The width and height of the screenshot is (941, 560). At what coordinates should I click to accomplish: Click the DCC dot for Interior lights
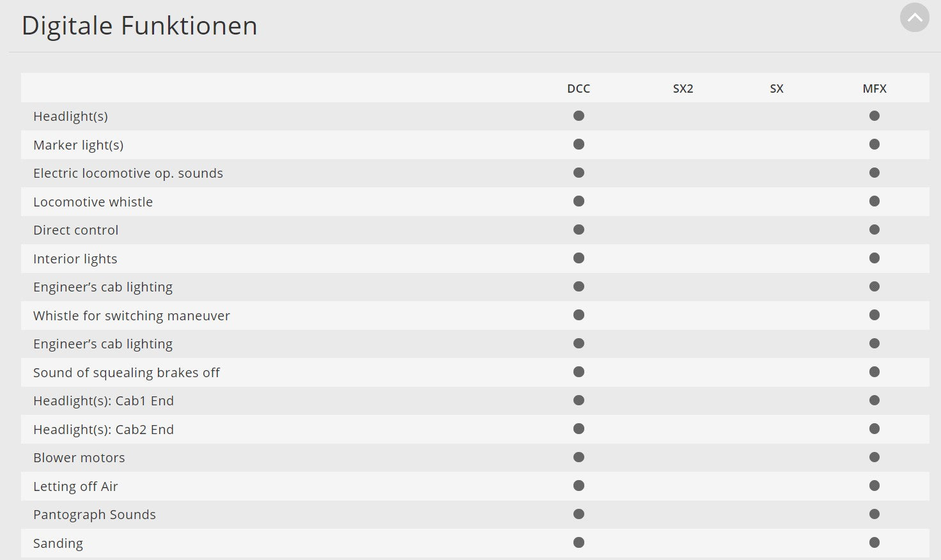[579, 258]
